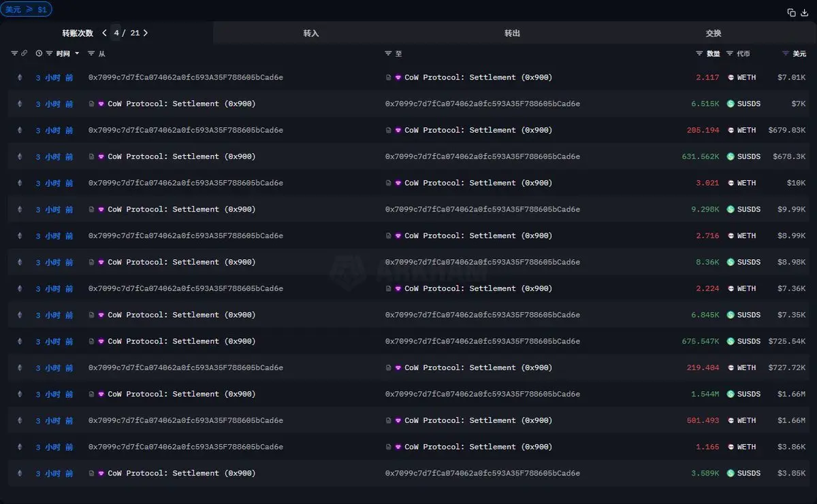Open the filter icon beside 至

point(388,53)
